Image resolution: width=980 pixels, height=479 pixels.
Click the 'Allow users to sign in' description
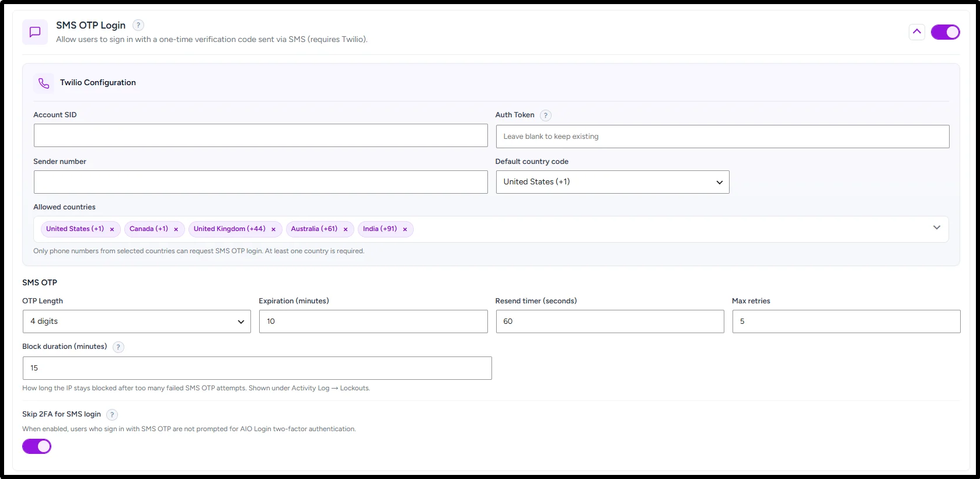[x=212, y=40]
